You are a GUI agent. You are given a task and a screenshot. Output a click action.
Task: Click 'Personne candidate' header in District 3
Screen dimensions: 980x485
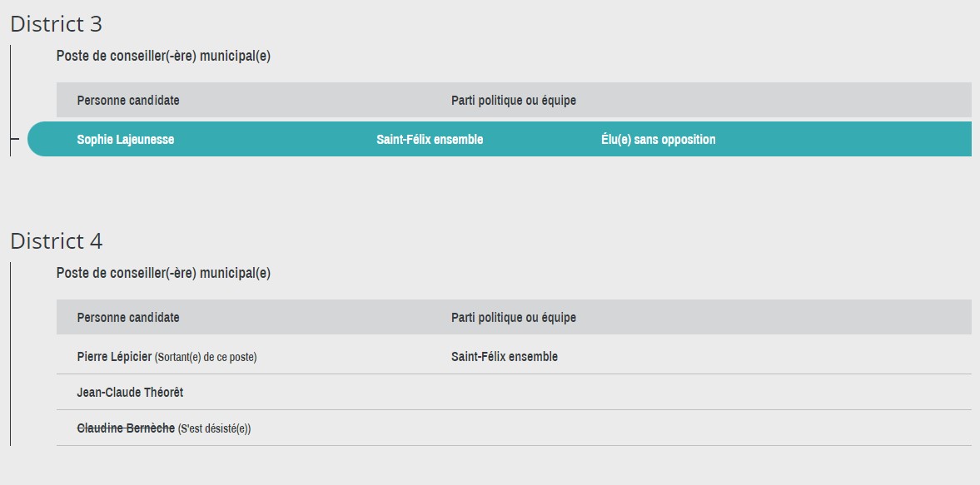click(128, 100)
